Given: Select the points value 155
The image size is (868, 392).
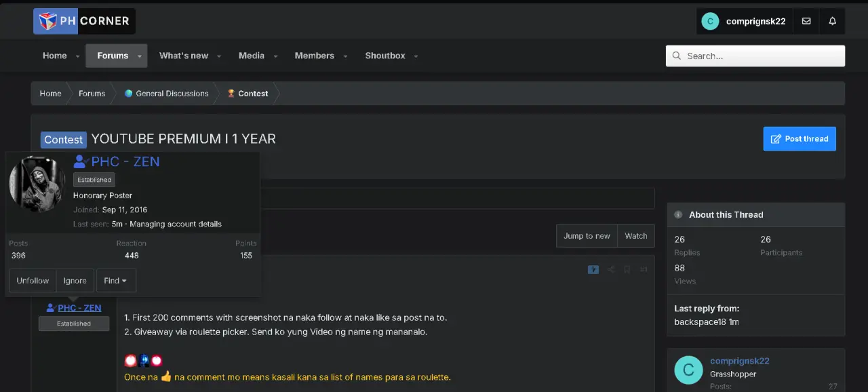Looking at the screenshot, I should 246,256.
